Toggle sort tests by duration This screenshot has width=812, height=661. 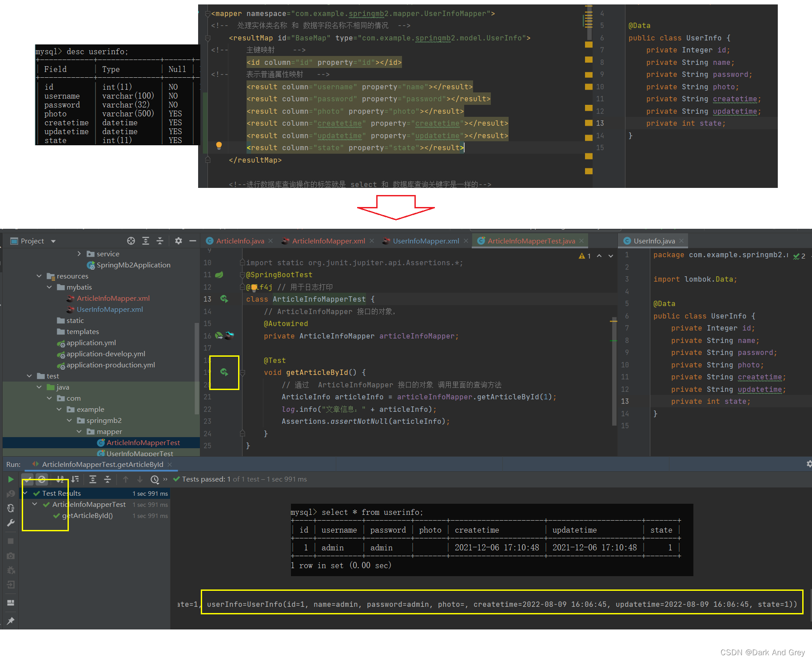(x=75, y=479)
